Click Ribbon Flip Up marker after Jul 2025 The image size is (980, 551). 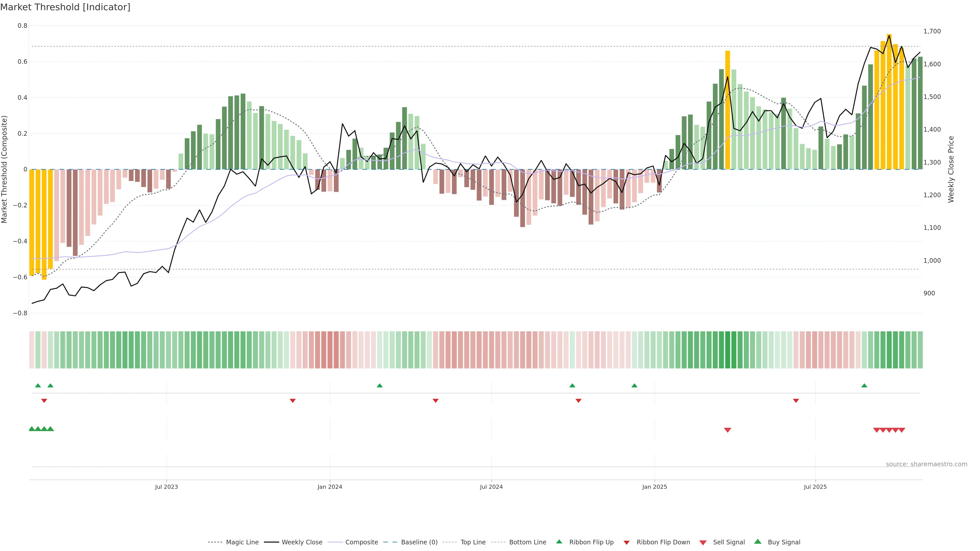pyautogui.click(x=864, y=386)
